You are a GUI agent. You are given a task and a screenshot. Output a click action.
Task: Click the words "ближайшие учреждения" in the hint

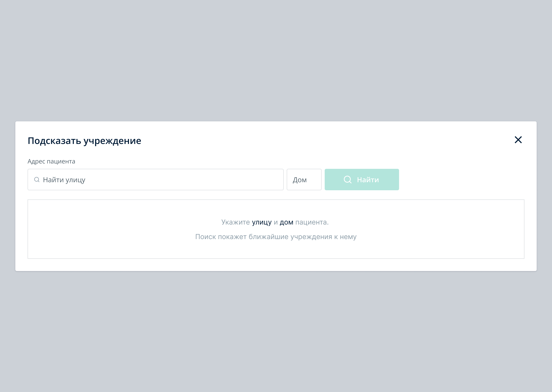pyautogui.click(x=290, y=237)
